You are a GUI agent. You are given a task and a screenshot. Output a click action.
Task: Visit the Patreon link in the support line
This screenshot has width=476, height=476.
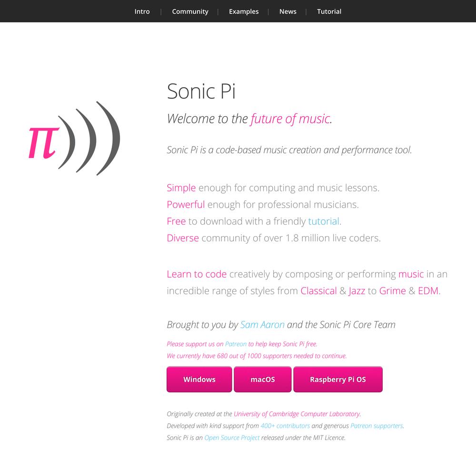236,344
